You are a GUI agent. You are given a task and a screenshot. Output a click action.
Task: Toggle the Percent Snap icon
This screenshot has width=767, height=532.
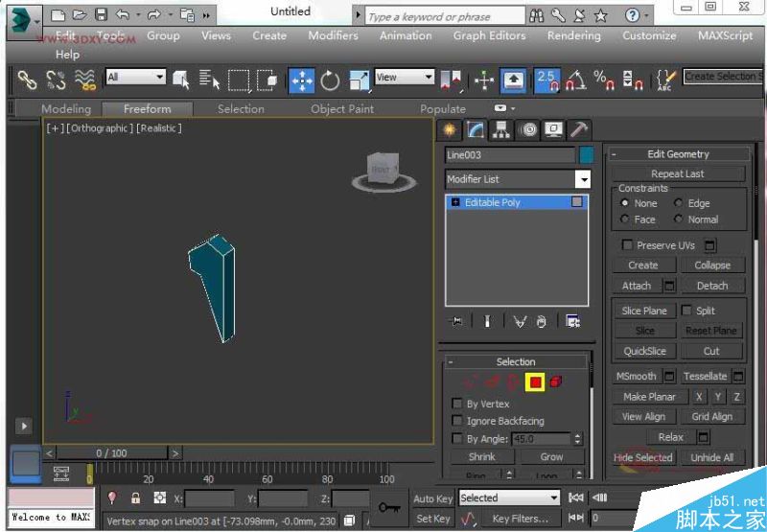[604, 81]
